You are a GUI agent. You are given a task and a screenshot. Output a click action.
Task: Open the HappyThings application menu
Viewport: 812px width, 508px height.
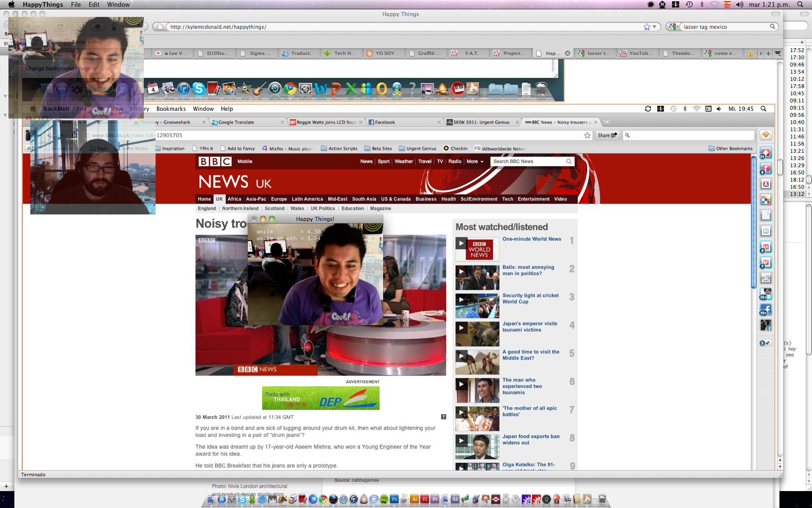[43, 5]
